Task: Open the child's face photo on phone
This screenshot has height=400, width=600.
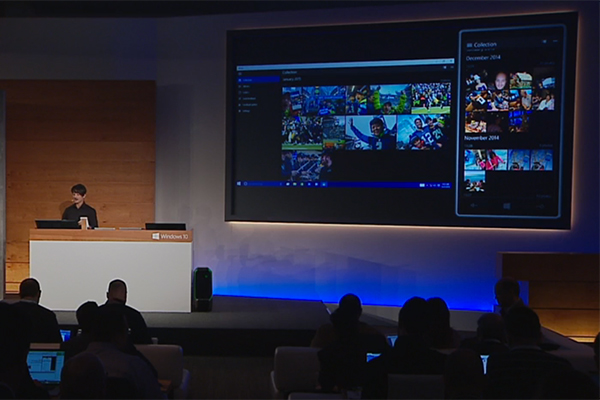Action: pos(499,81)
